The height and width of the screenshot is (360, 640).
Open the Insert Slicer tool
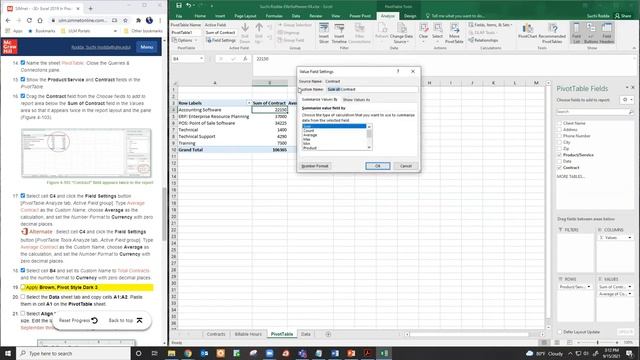tap(324, 33)
